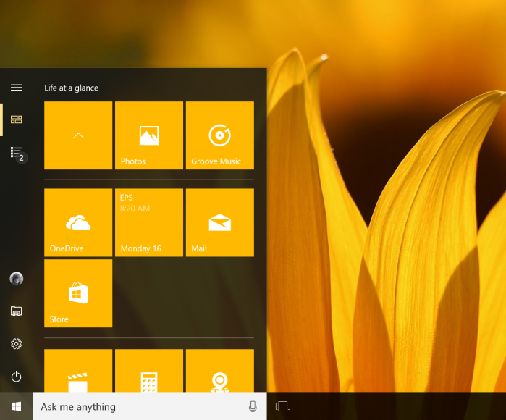Expand the Start menu hamburger navigation
Viewport: 506px width, 420px height.
tap(16, 88)
